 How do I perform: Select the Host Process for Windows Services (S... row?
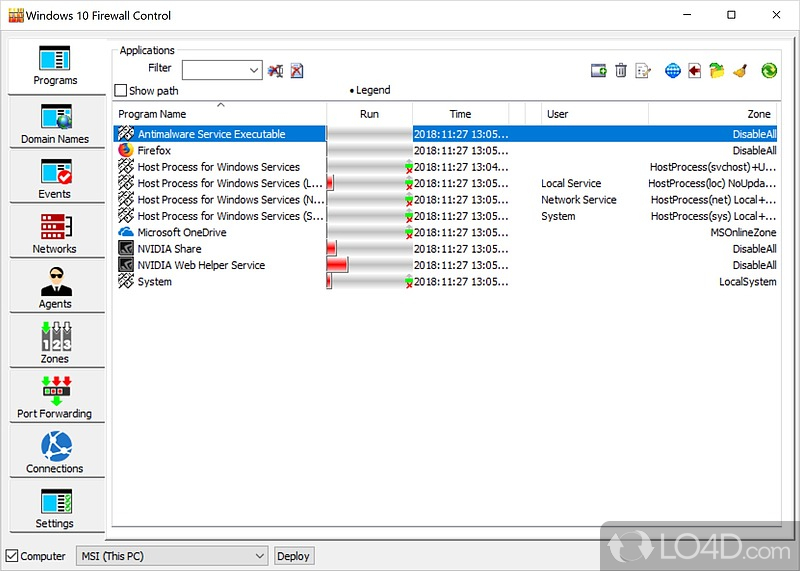click(x=445, y=216)
